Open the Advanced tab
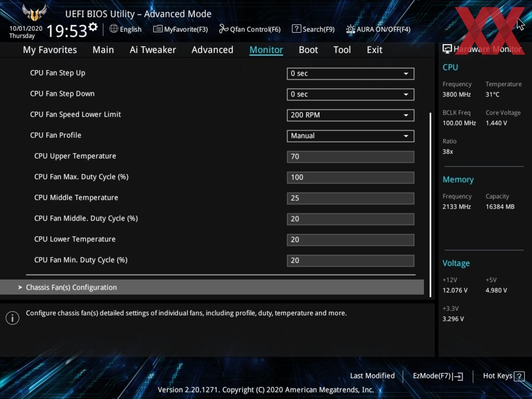 click(212, 50)
